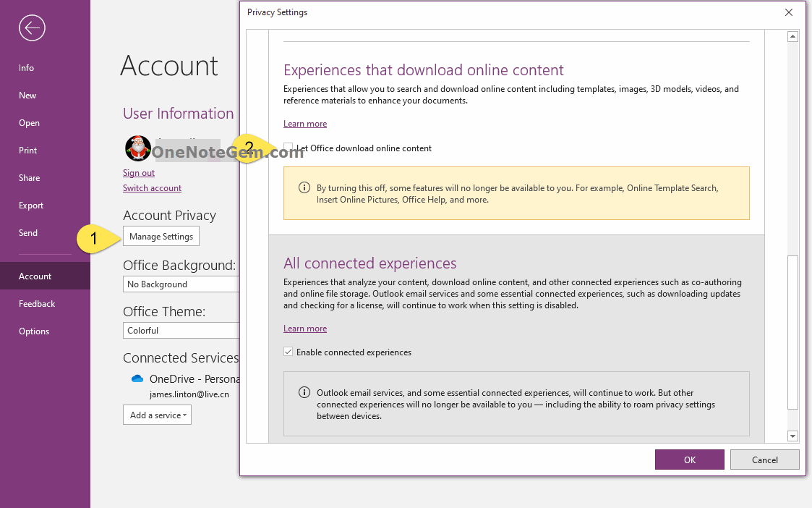The height and width of the screenshot is (508, 812).
Task: Open the Office Background dropdown
Action: coord(181,284)
